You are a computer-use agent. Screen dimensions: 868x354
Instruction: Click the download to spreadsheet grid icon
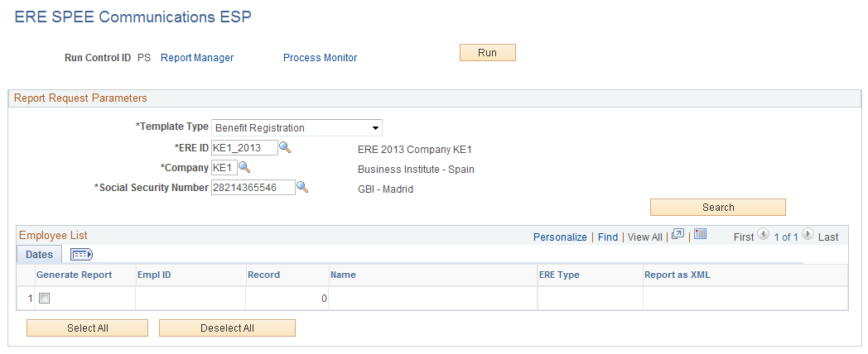coord(700,234)
